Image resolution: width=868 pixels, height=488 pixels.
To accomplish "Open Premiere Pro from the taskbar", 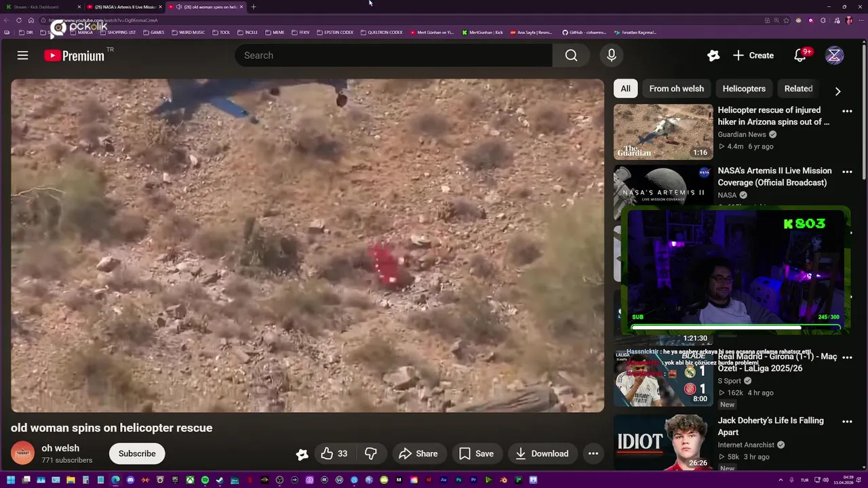I will 473,480.
